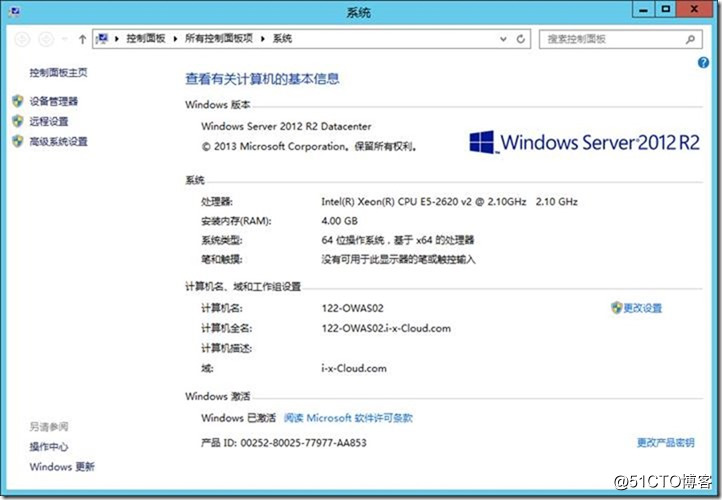Viewport: 722px width, 500px height.
Task: Open 操作中心 under 另请参阅
Action: click(x=49, y=447)
